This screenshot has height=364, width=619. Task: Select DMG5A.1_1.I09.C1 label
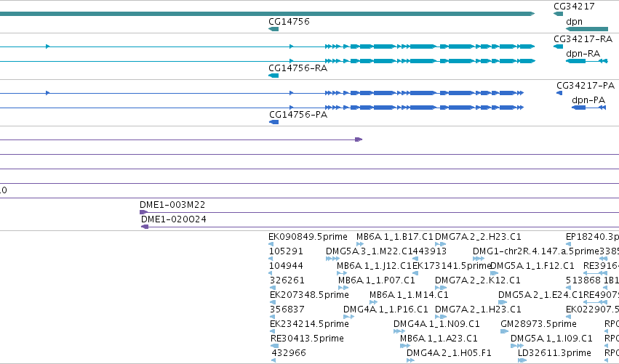point(551,339)
